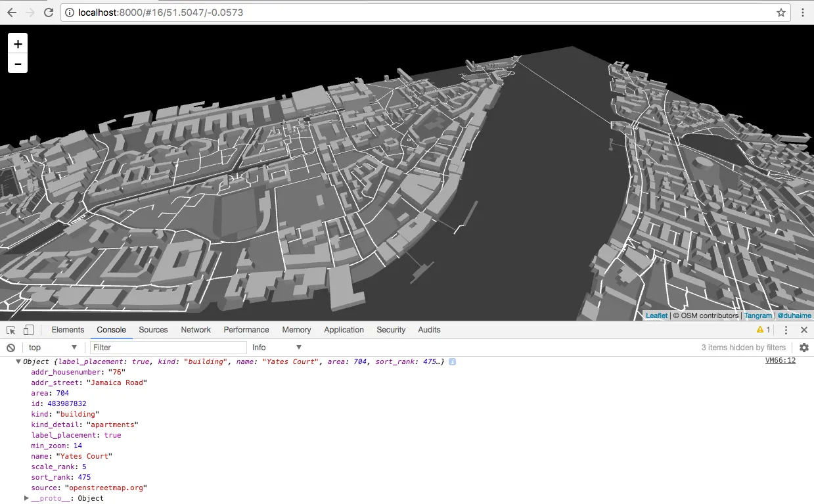Expand the __proto__ object entry

click(26, 498)
